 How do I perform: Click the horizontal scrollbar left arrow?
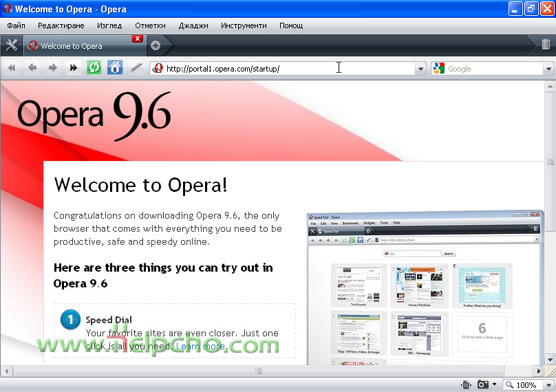pyautogui.click(x=6, y=371)
